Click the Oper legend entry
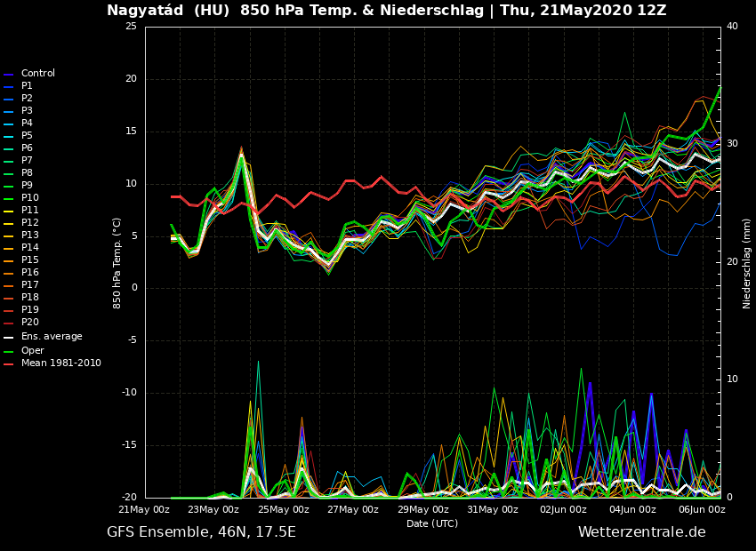This screenshot has height=551, width=756. (33, 351)
